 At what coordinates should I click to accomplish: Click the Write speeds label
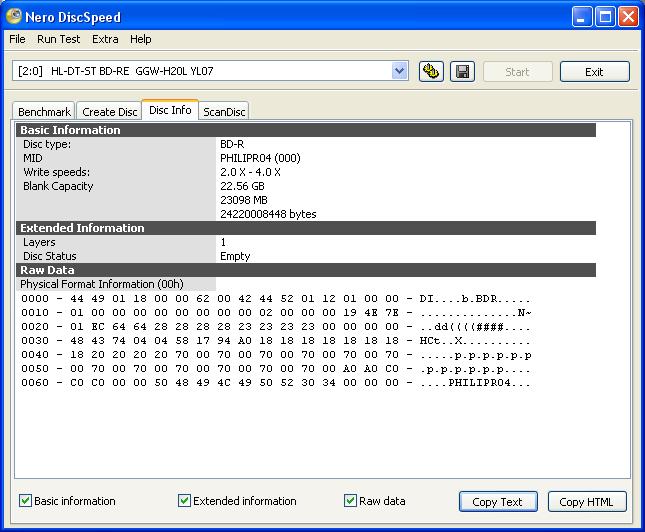point(56,172)
